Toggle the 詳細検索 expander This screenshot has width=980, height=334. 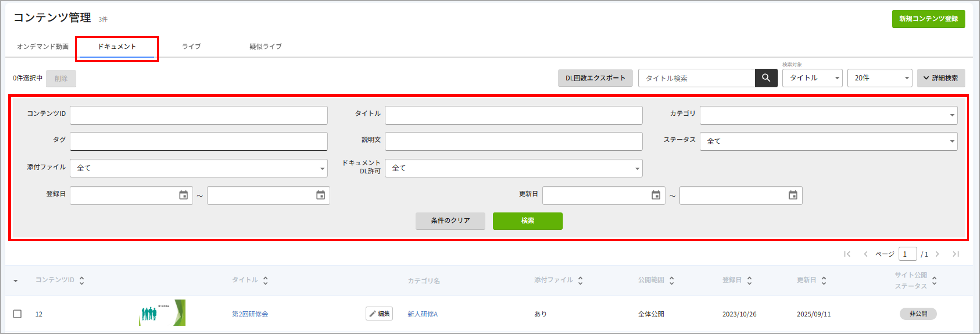click(941, 78)
